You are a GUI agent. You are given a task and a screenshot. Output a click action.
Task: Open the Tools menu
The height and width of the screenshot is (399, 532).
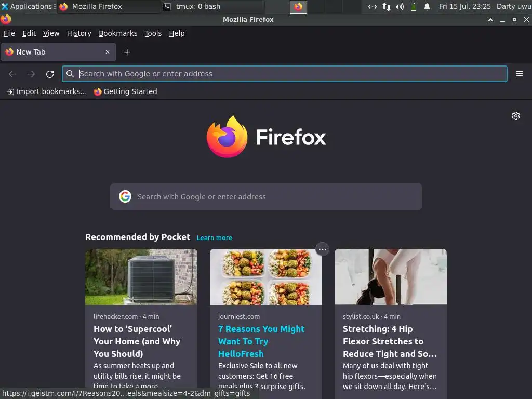[153, 33]
